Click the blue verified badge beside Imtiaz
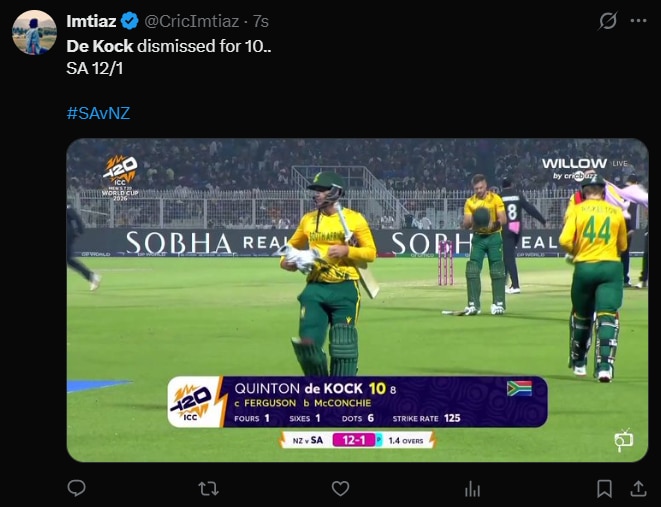The image size is (661, 507). pyautogui.click(x=130, y=21)
